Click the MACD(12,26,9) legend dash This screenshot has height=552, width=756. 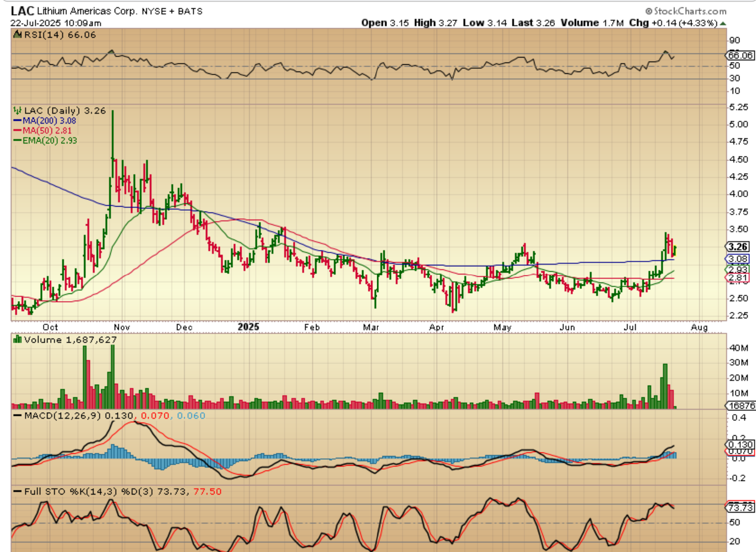click(17, 416)
